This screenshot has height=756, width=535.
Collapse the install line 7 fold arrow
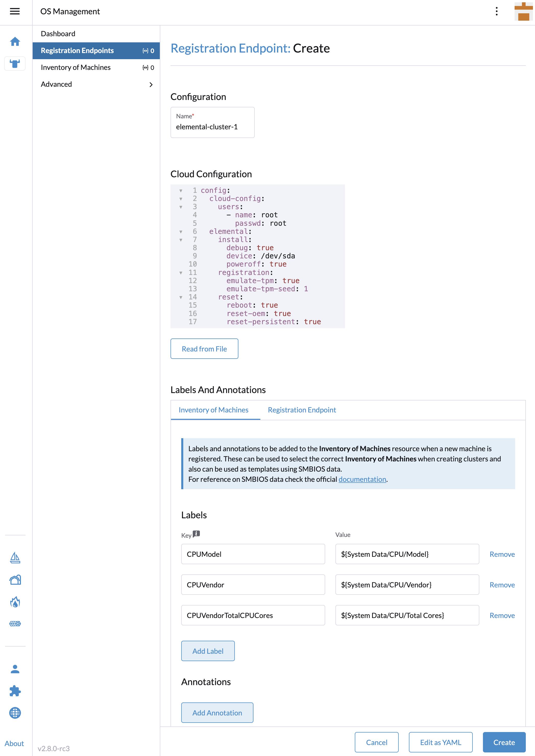click(x=181, y=240)
